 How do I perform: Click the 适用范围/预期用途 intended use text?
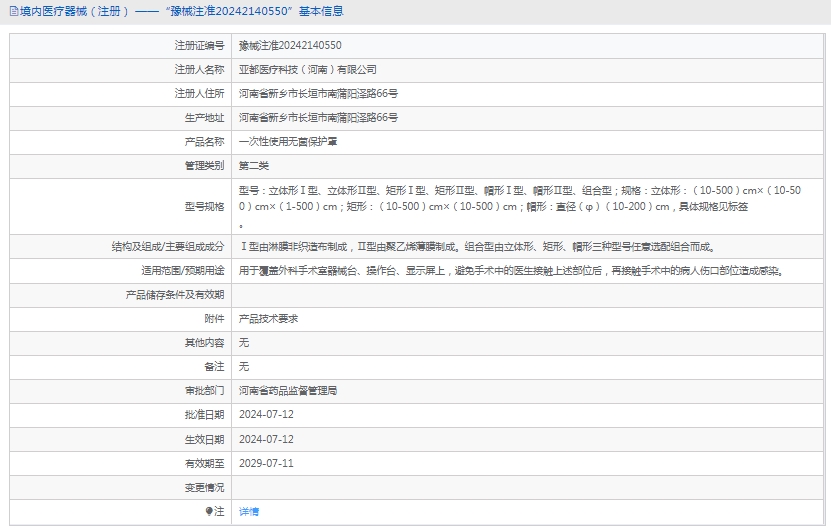[x=510, y=270]
